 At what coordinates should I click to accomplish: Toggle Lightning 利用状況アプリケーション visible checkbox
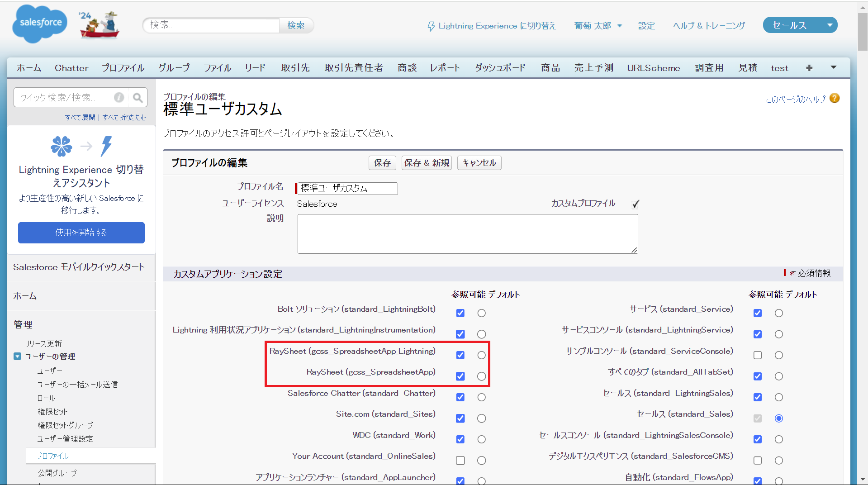coord(460,334)
